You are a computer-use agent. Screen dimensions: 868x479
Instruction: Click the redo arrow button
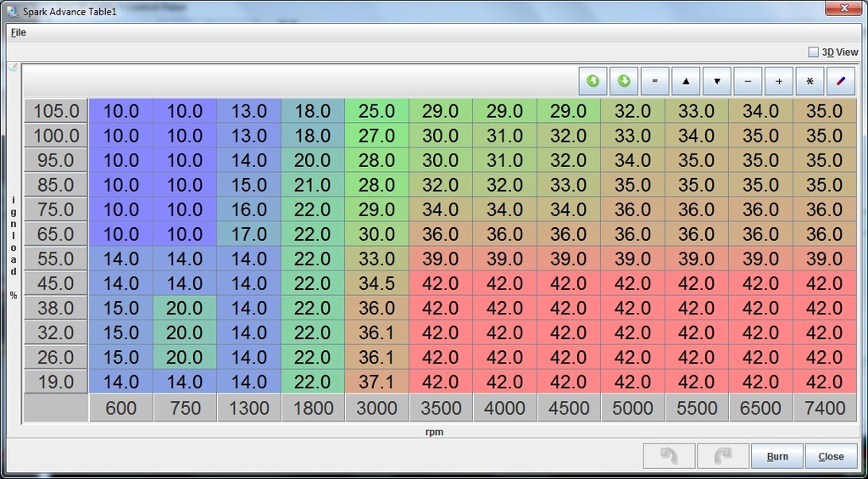pos(722,456)
